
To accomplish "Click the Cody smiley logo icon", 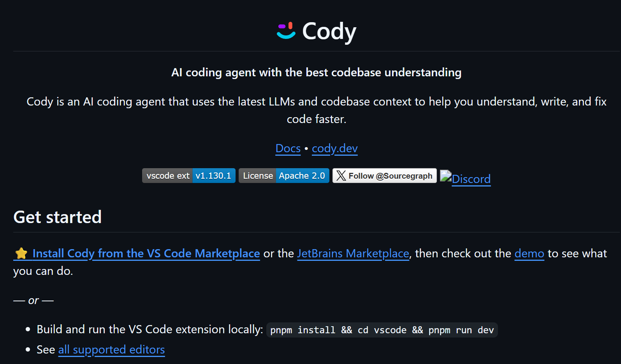I will [286, 31].
